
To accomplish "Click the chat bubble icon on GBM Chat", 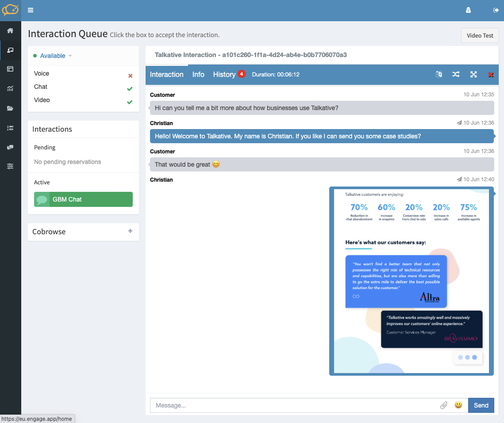I will tap(42, 199).
